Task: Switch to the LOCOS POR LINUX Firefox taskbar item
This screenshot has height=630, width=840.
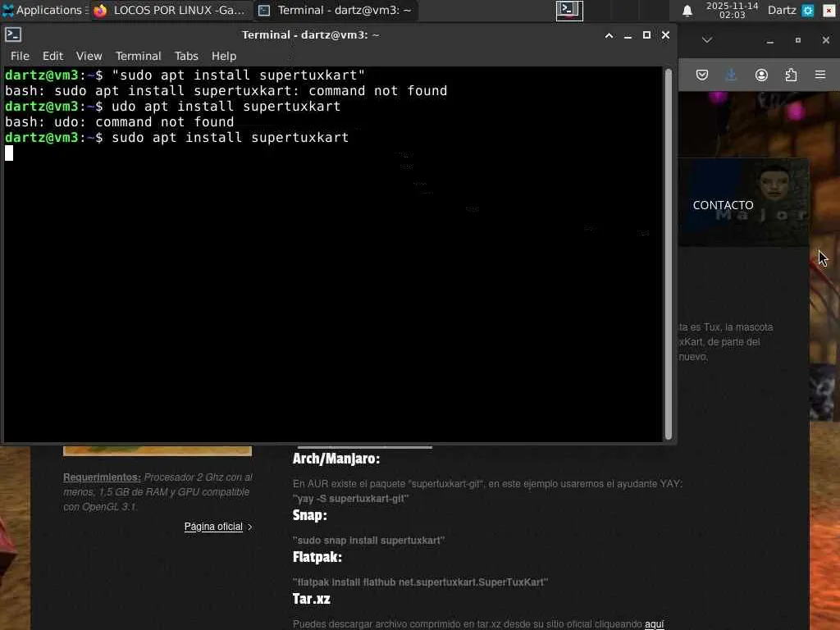Action: pos(169,10)
